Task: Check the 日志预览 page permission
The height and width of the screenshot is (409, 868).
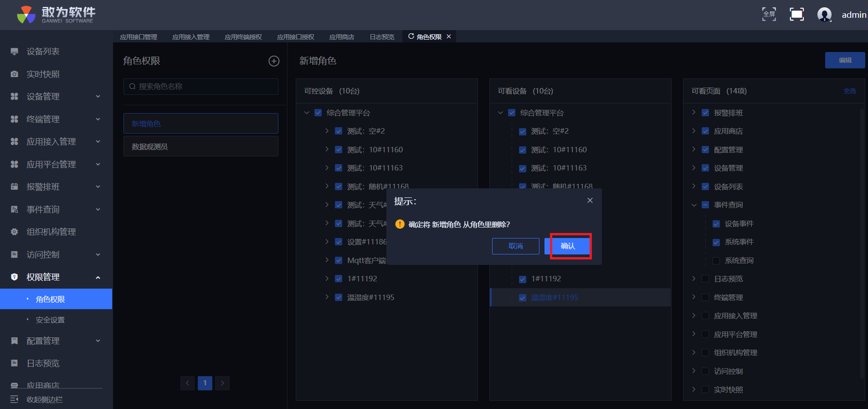Action: tap(705, 279)
